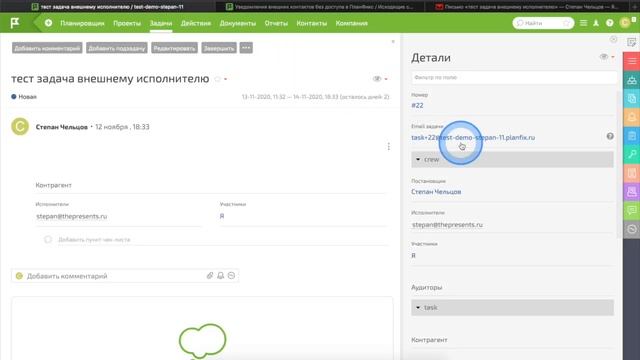Click the attachment paperclip in comment box

210,276
